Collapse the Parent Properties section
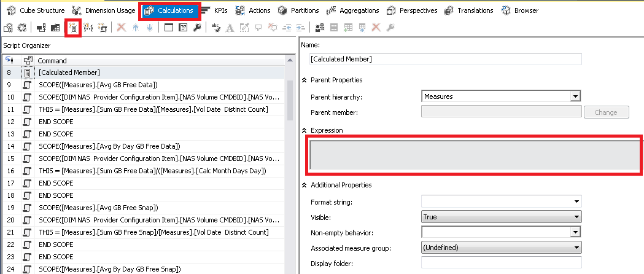This screenshot has height=274, width=644. tap(305, 80)
